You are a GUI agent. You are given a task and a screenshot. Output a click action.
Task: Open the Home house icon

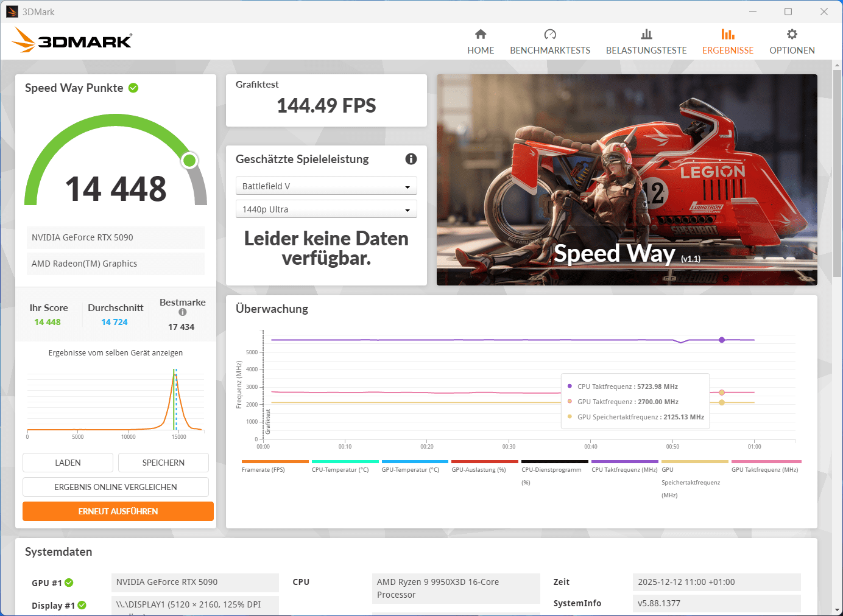(481, 34)
